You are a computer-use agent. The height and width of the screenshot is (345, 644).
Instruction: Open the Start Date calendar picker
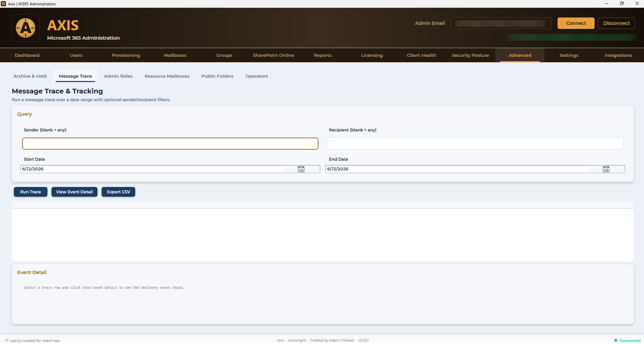301,169
